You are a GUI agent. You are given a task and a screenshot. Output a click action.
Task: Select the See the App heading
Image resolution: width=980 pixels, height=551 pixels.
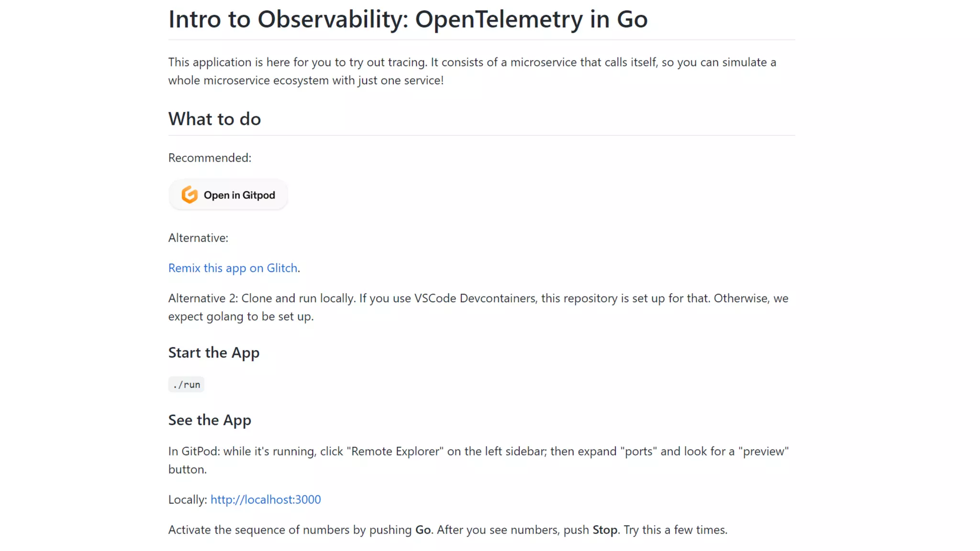click(210, 420)
